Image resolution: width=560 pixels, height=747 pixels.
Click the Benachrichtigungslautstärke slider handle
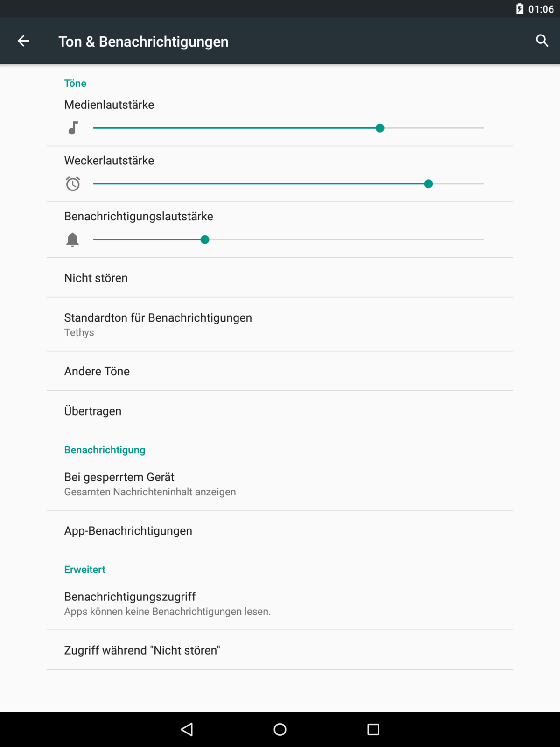tap(205, 240)
